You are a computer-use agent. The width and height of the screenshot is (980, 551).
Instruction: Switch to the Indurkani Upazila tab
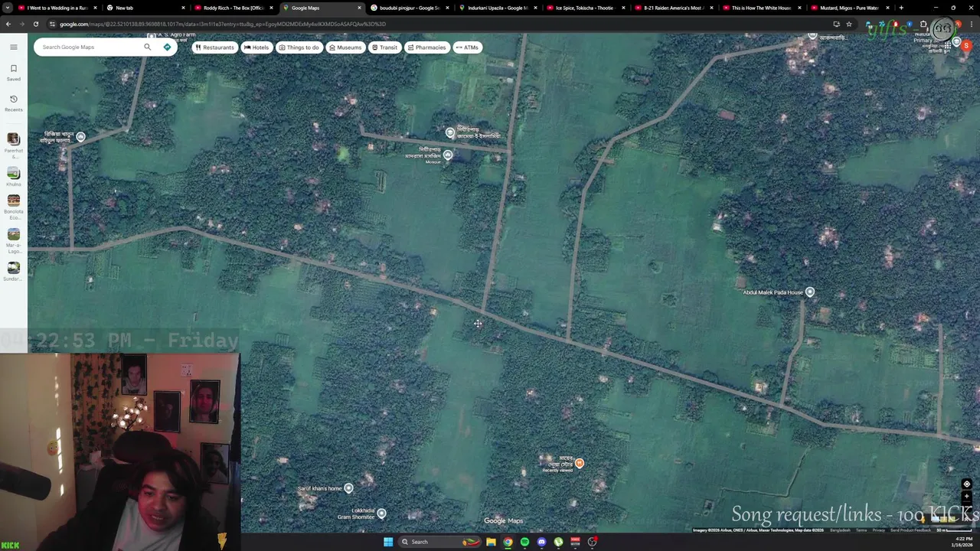pyautogui.click(x=498, y=8)
